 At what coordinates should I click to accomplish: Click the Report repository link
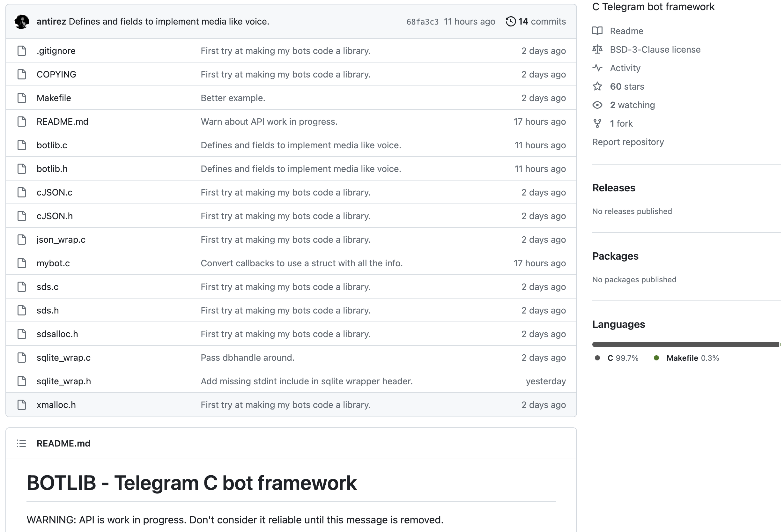pos(628,142)
